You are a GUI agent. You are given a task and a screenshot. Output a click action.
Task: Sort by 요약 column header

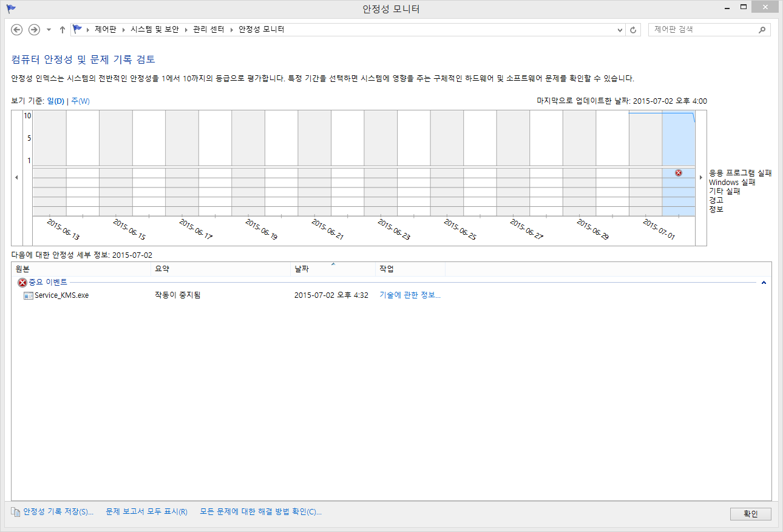pyautogui.click(x=220, y=269)
